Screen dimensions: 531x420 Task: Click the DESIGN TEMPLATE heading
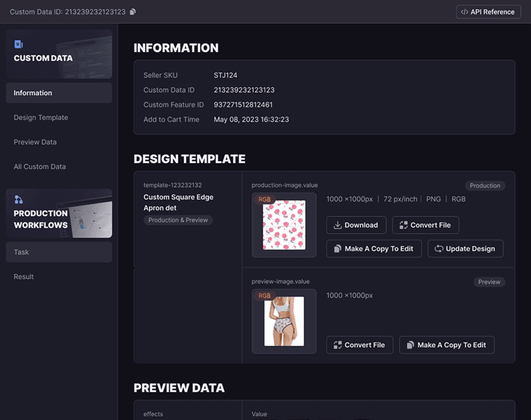190,159
